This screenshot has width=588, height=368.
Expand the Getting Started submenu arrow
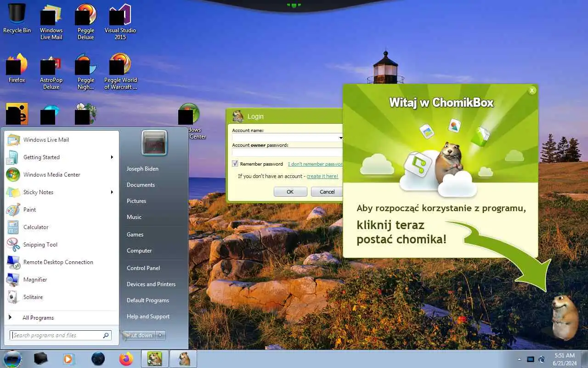click(x=112, y=157)
